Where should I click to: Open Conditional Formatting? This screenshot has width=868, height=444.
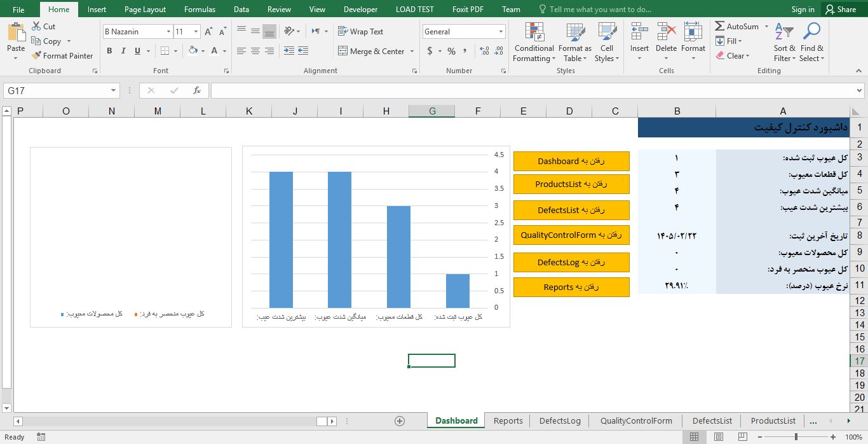(534, 42)
